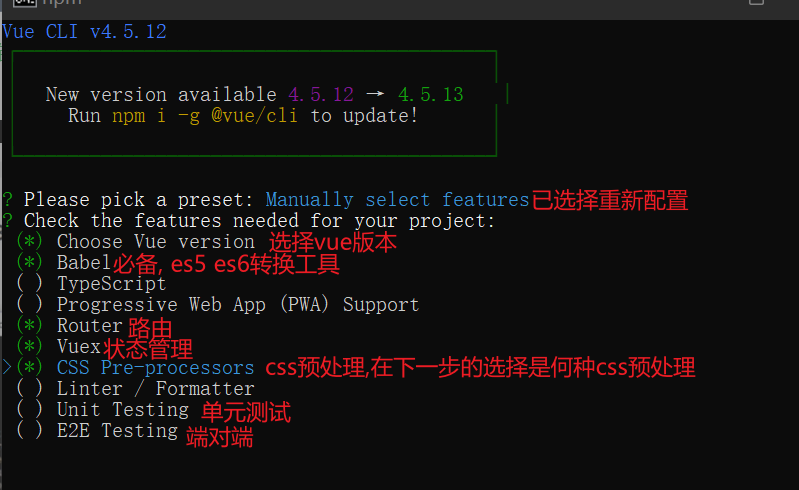Toggle the Router feature checkbox
Viewport: 799px width, 490px height.
click(30, 326)
